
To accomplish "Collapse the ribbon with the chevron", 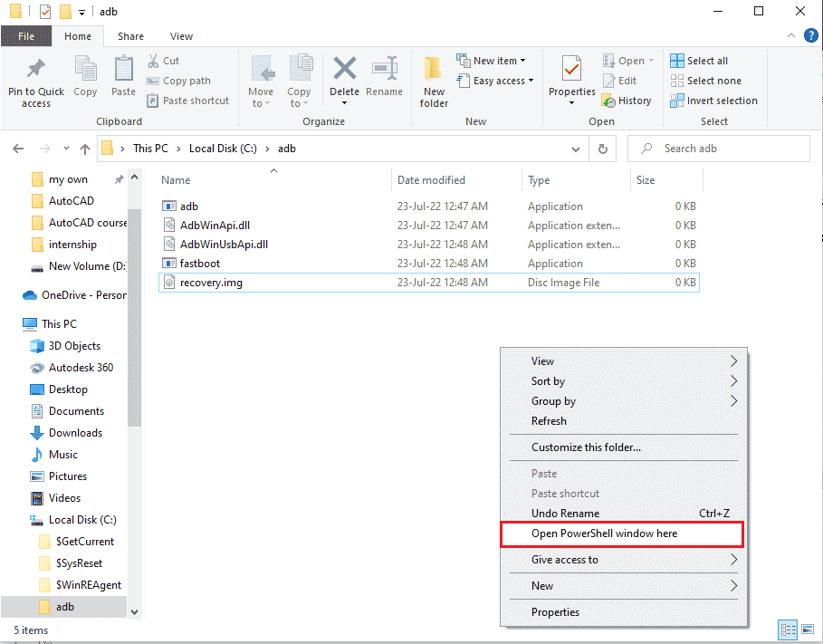I will tap(791, 35).
